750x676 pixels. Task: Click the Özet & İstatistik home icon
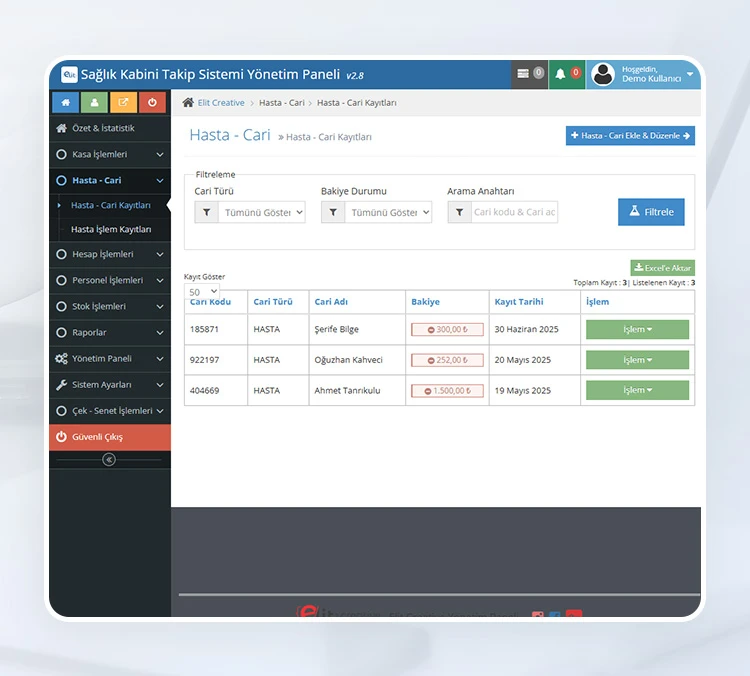click(x=61, y=128)
